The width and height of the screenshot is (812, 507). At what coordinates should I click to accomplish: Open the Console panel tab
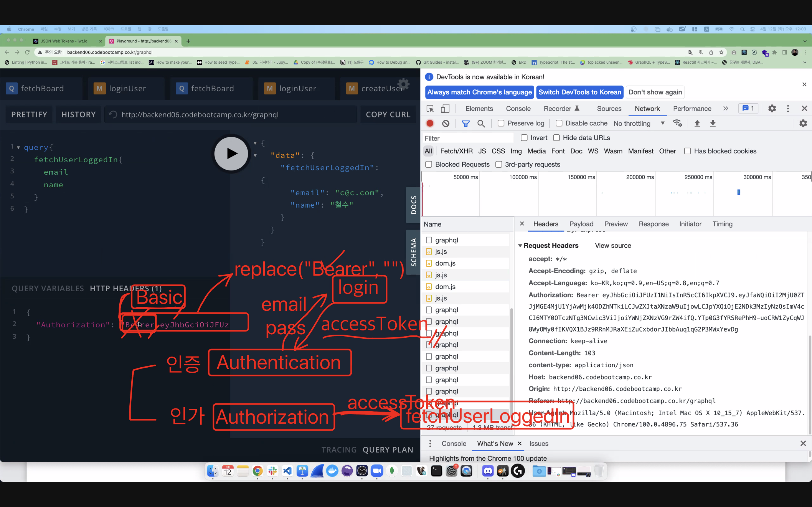pos(518,109)
